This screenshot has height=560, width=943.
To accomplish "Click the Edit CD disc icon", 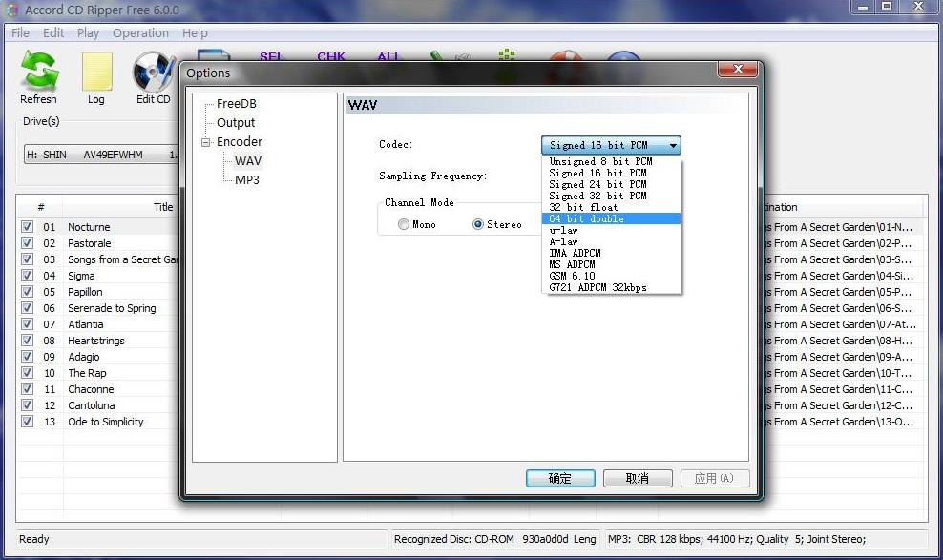I will pyautogui.click(x=153, y=74).
